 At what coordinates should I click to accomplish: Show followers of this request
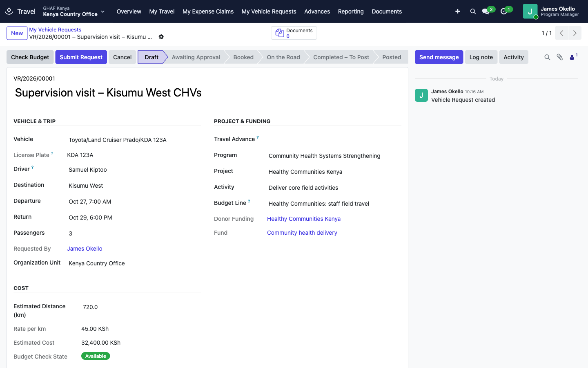[573, 57]
